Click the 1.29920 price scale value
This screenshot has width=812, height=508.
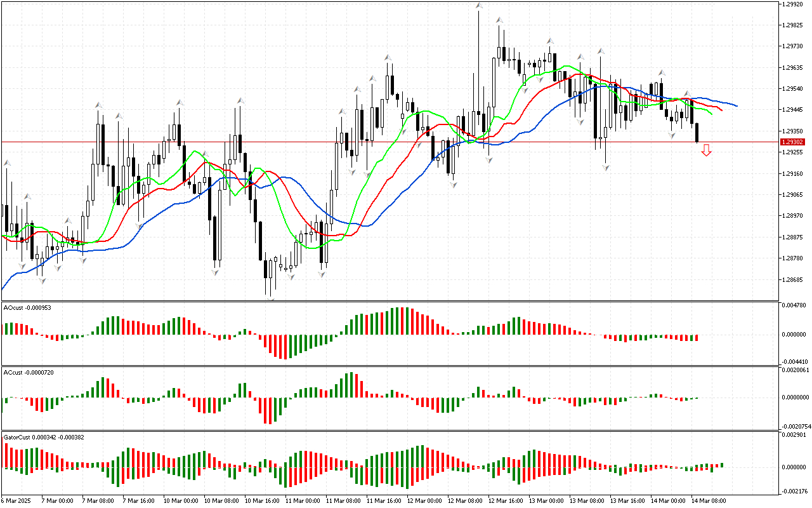(x=793, y=4)
